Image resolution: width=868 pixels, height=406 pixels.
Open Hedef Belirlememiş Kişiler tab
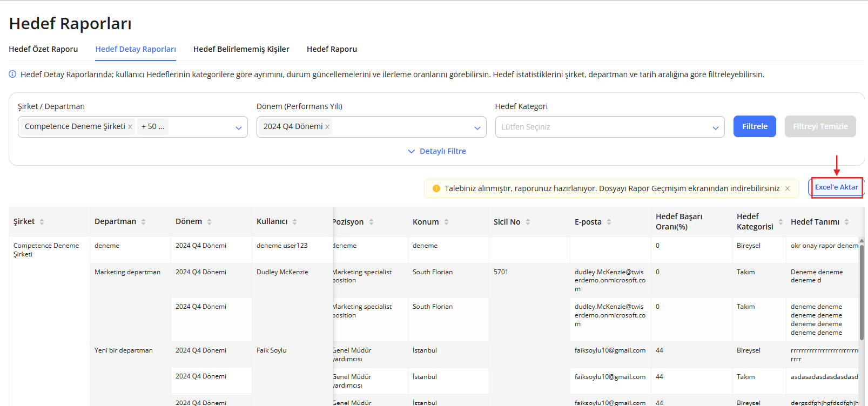click(x=241, y=49)
